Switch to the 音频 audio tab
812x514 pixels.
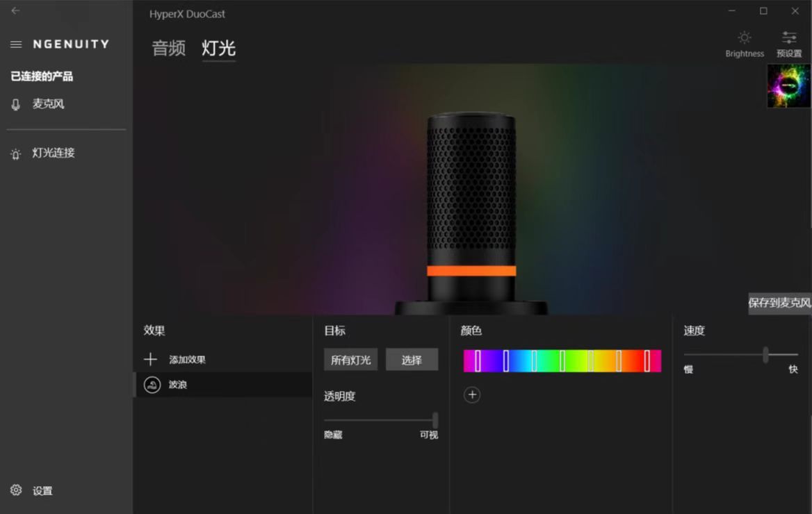point(168,48)
